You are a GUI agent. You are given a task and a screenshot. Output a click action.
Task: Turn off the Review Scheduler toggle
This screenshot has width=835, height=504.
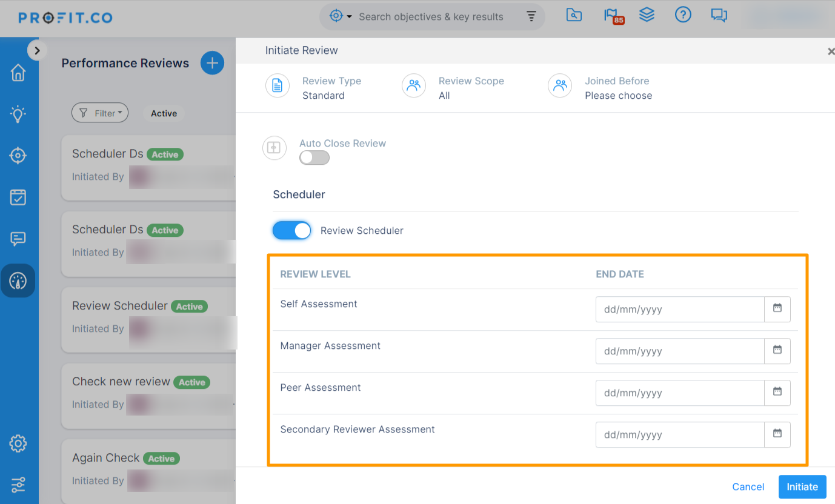click(x=292, y=230)
